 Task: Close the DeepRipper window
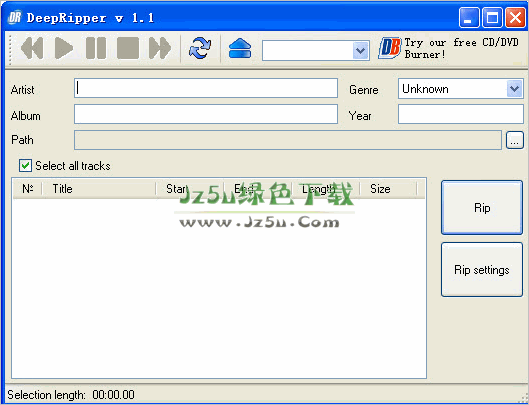point(515,18)
